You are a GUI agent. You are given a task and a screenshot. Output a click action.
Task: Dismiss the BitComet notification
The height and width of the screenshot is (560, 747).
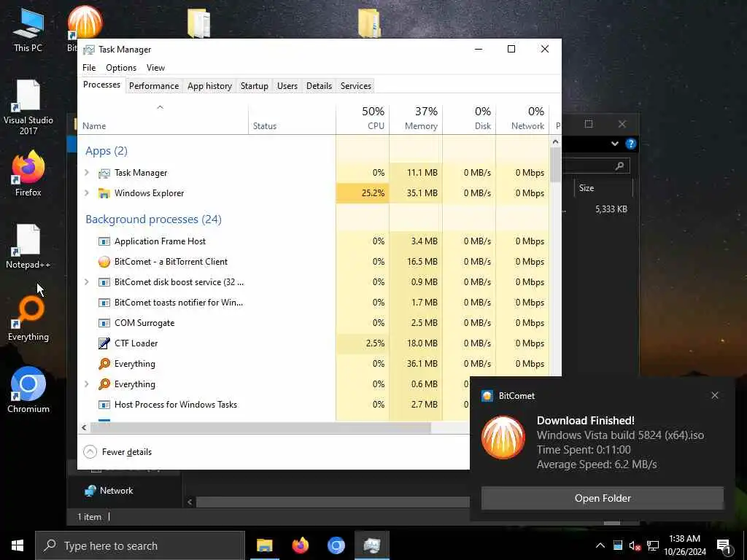click(x=715, y=395)
